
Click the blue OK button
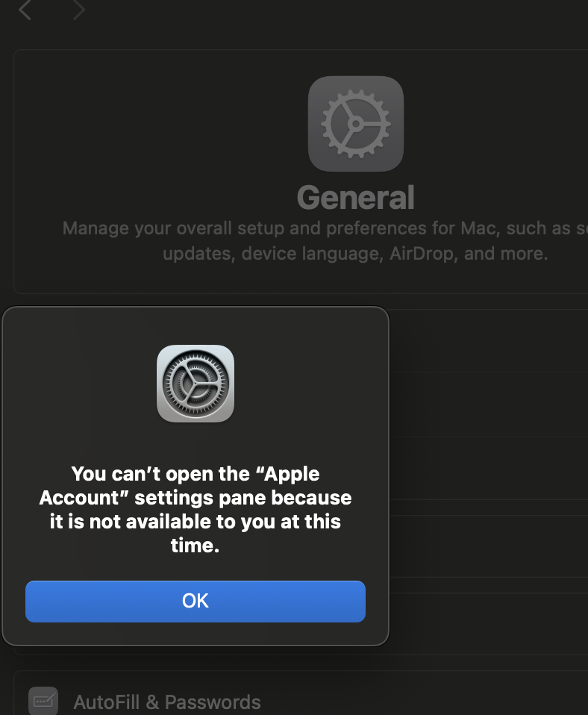195,601
